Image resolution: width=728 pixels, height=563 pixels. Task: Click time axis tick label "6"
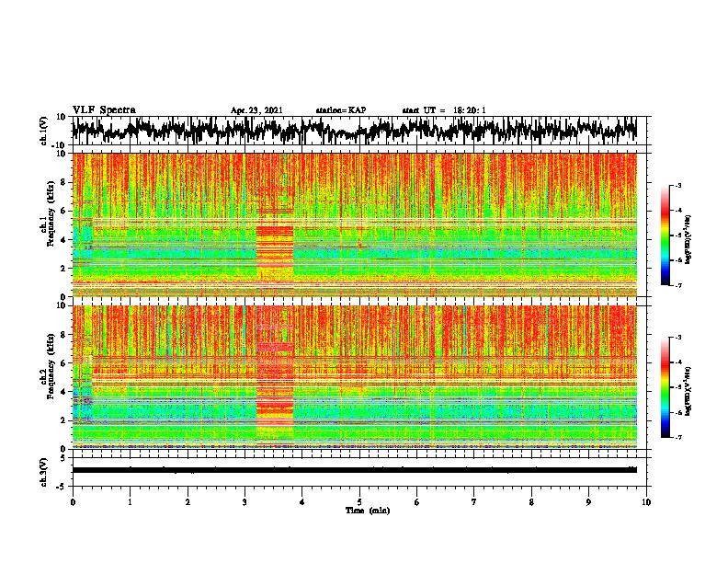[x=416, y=502]
